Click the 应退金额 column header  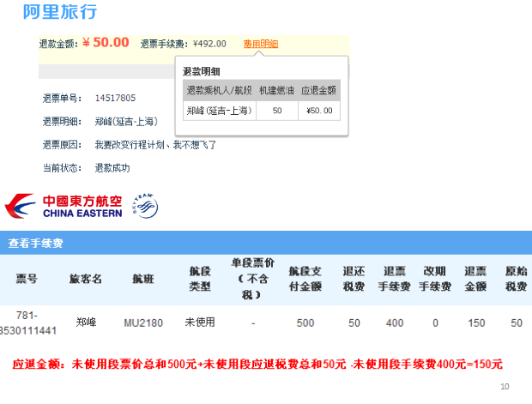point(318,90)
